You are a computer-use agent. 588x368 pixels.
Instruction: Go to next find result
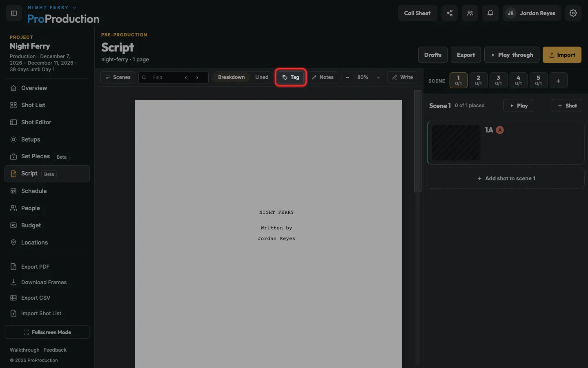pyautogui.click(x=197, y=77)
